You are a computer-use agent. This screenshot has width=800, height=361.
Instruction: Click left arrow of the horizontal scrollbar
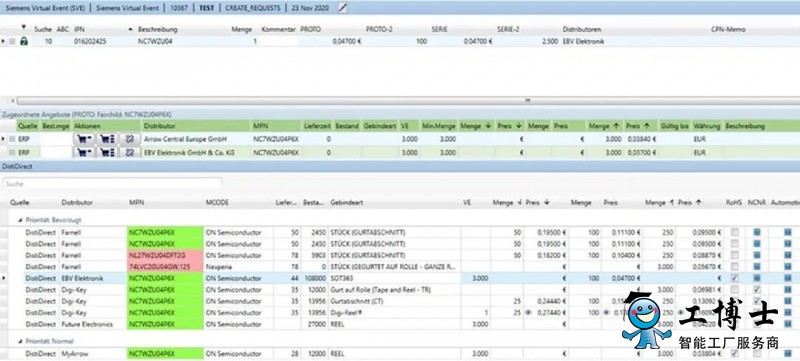coord(12,101)
